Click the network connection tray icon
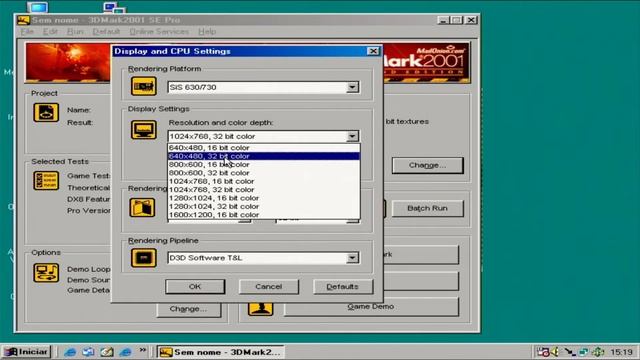640x360 pixels. pos(584,351)
